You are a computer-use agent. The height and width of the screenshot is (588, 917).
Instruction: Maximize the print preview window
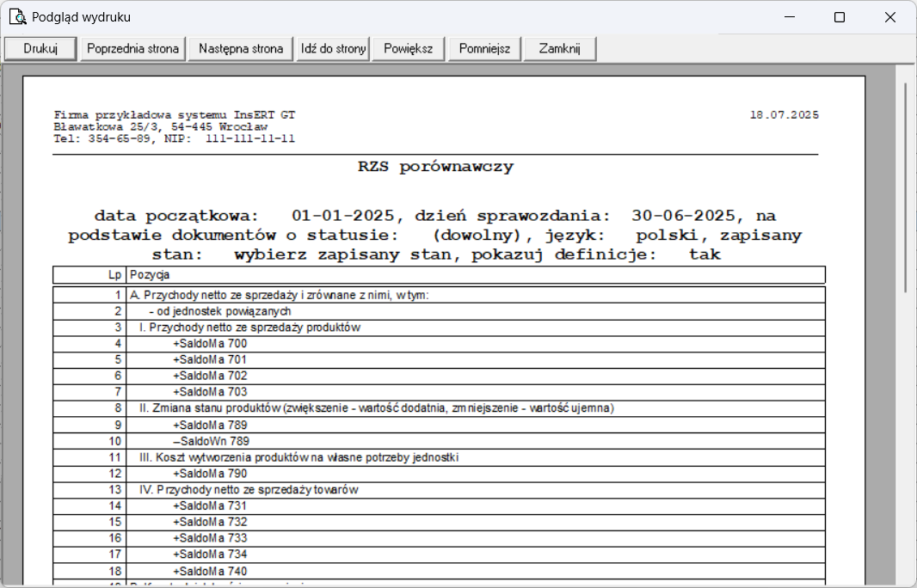pyautogui.click(x=840, y=17)
